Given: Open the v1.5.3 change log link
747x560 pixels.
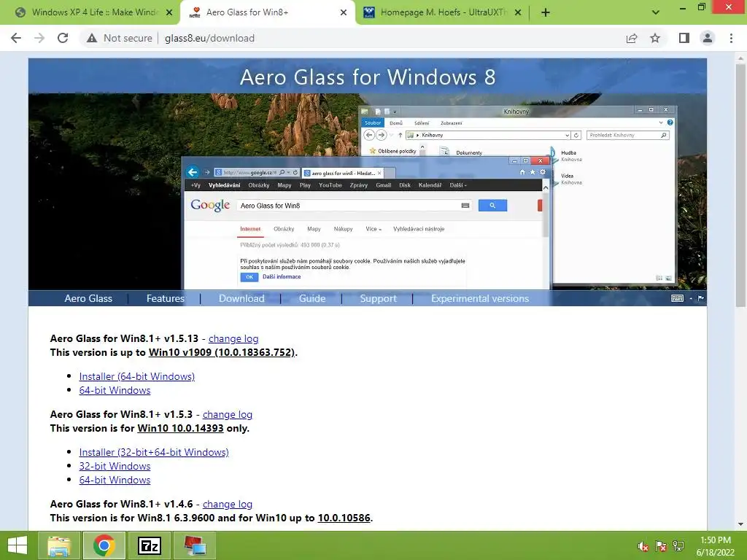Looking at the screenshot, I should 228,414.
